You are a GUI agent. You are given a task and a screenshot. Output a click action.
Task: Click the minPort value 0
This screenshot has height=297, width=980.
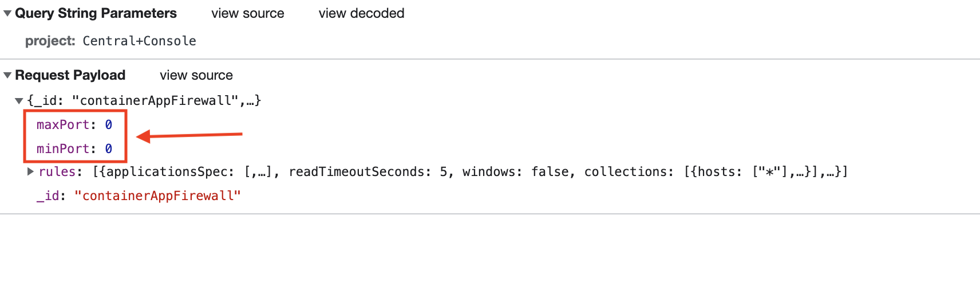pos(108,148)
